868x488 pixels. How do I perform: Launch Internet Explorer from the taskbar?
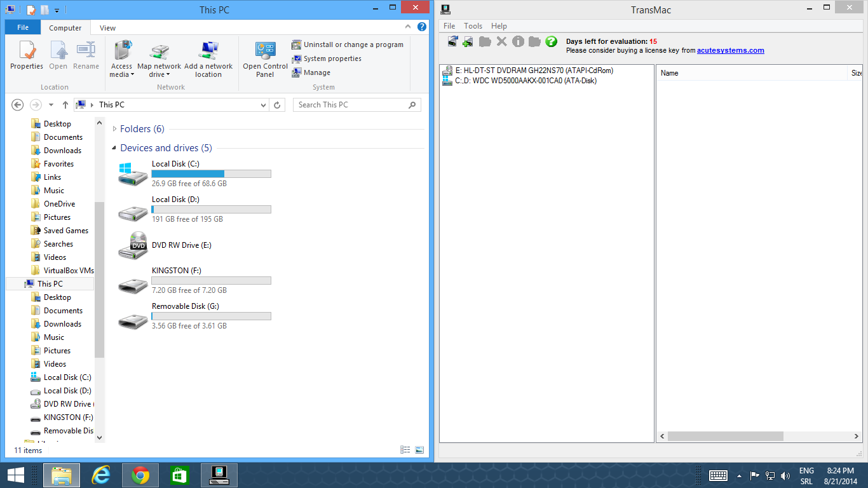click(101, 475)
